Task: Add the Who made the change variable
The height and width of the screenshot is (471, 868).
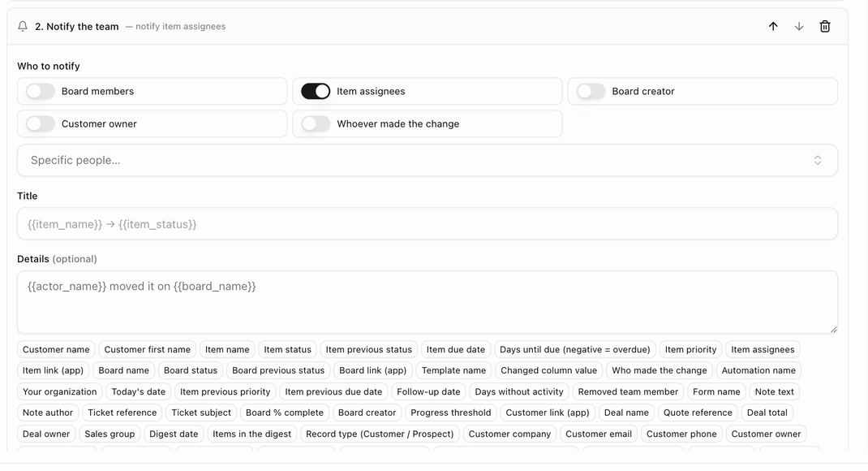Action: point(660,370)
